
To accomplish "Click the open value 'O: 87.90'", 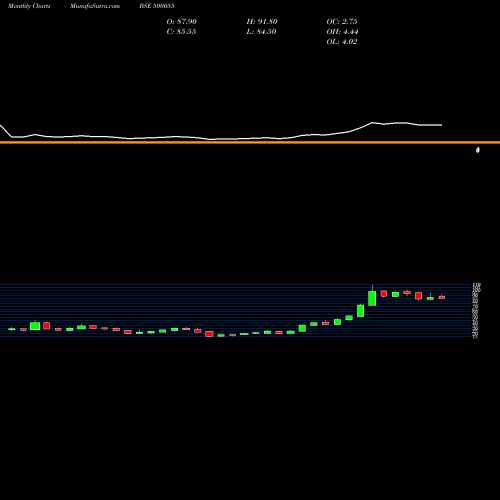I will tap(182, 22).
